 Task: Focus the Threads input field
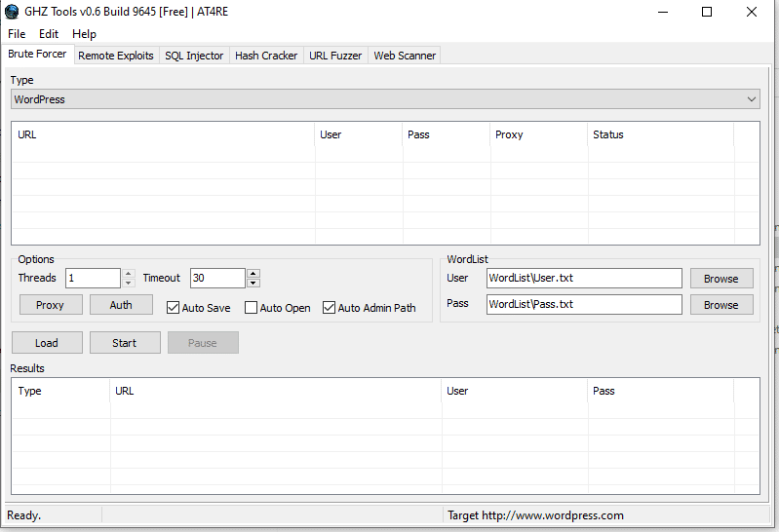[x=93, y=278]
